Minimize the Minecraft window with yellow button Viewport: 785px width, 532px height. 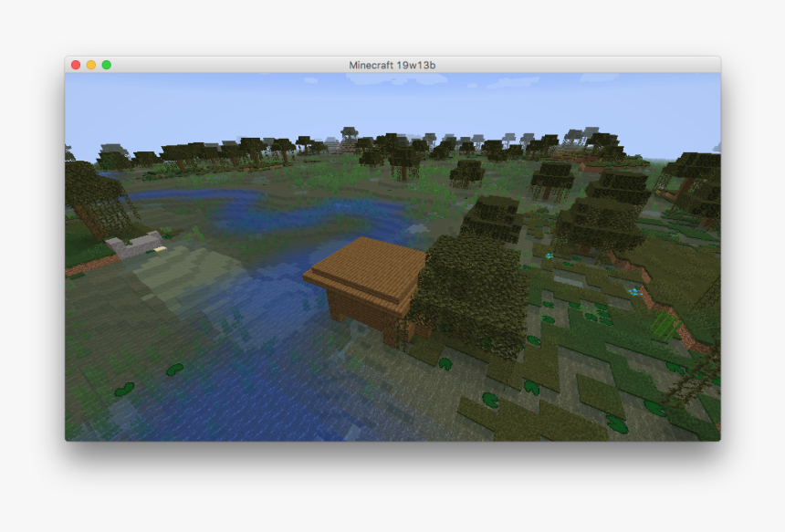click(91, 65)
